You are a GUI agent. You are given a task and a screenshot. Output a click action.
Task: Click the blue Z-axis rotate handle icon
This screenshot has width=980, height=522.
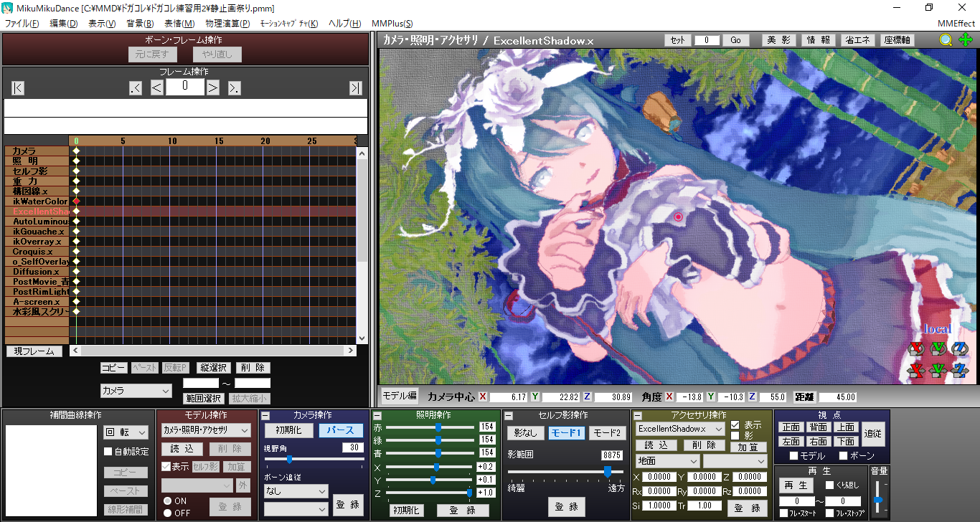[960, 349]
